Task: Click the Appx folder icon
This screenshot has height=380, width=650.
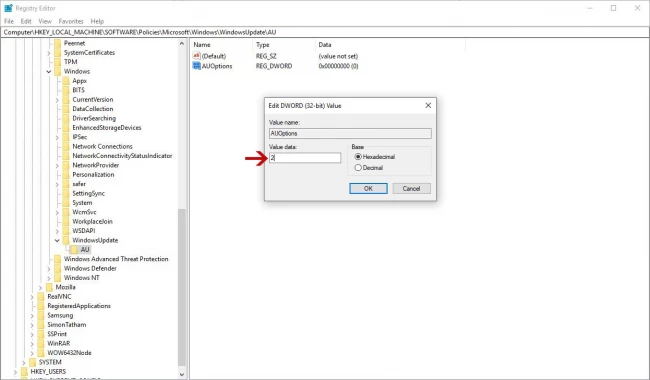Action: coord(65,81)
